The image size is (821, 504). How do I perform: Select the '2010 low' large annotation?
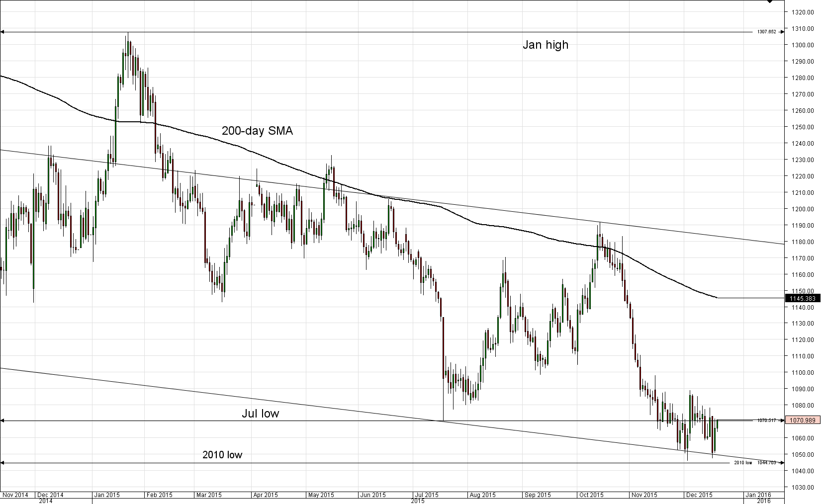pyautogui.click(x=222, y=455)
